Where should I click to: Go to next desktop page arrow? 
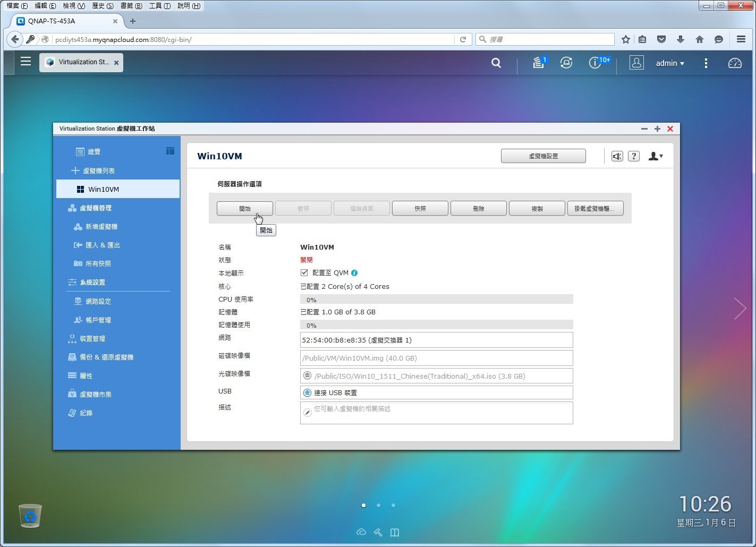(740, 309)
